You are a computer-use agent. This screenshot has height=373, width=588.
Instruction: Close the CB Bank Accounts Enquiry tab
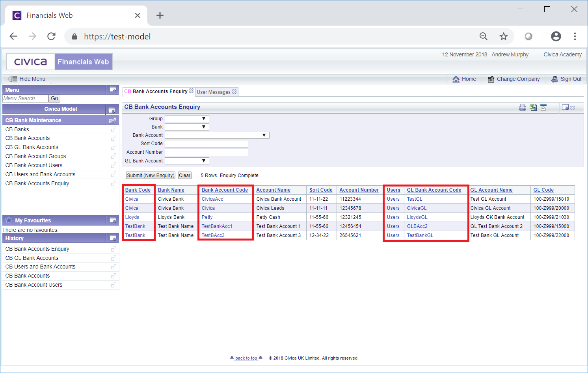[x=192, y=91]
